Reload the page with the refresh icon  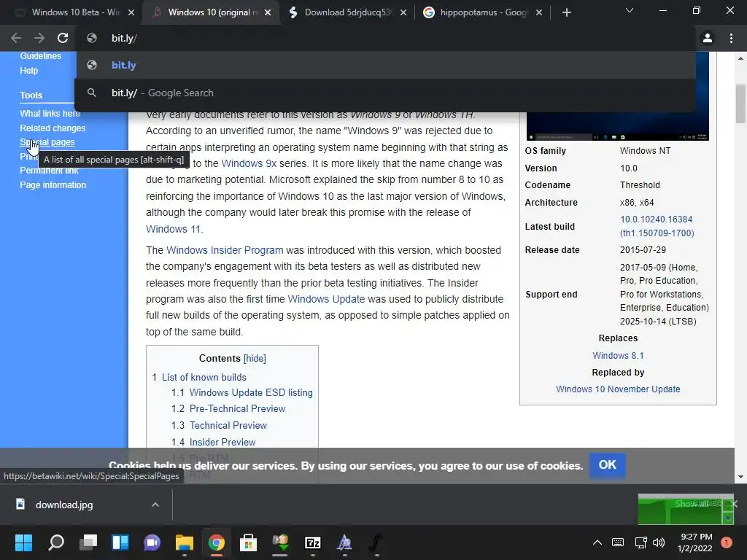(x=63, y=38)
